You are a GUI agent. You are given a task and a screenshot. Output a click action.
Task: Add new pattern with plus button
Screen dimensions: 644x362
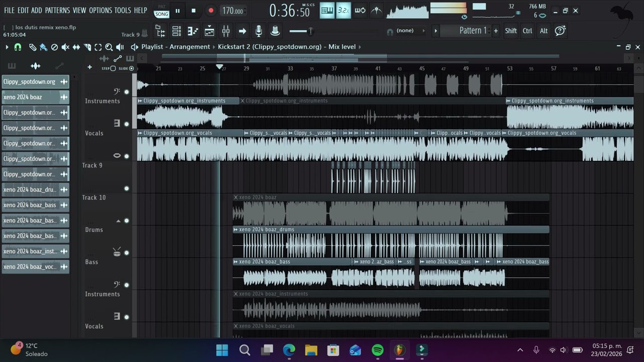(496, 31)
